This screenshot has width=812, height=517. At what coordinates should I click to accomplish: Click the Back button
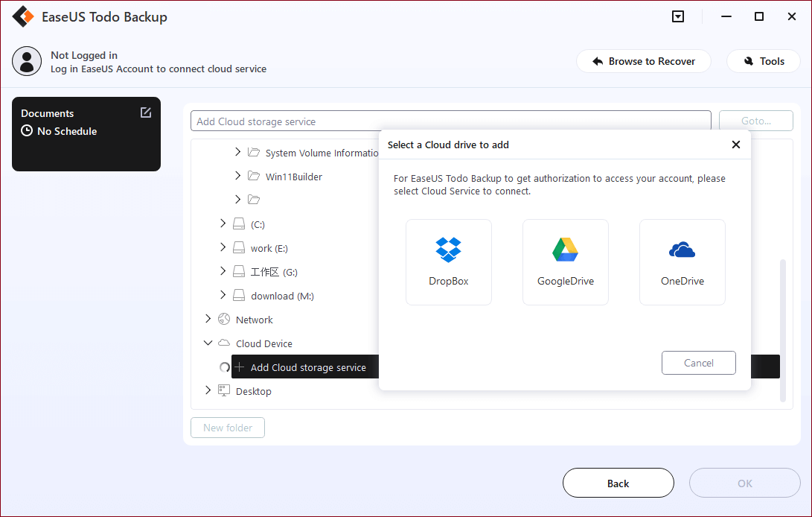tap(618, 483)
